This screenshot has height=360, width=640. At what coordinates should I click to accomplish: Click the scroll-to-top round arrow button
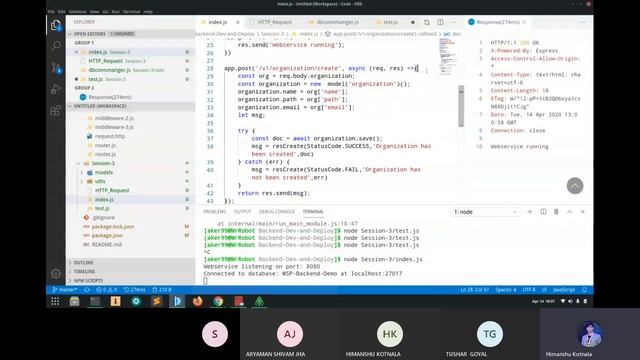(x=575, y=186)
